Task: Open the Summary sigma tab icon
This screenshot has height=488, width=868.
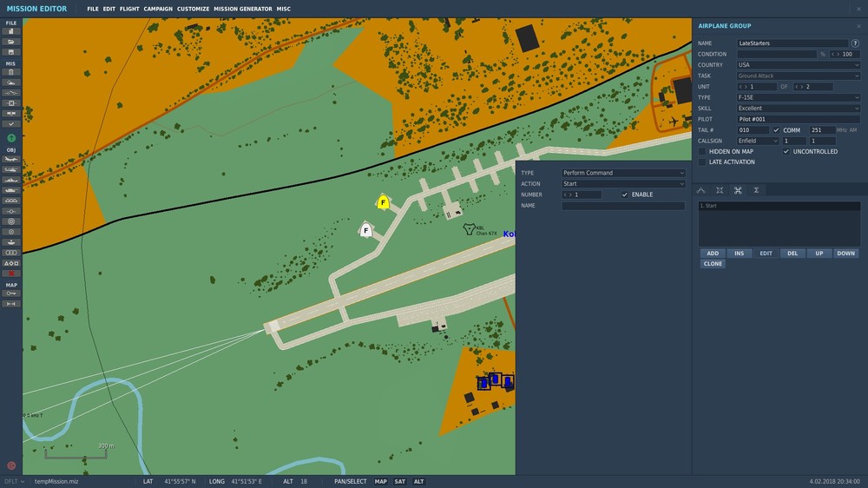Action: tap(756, 190)
